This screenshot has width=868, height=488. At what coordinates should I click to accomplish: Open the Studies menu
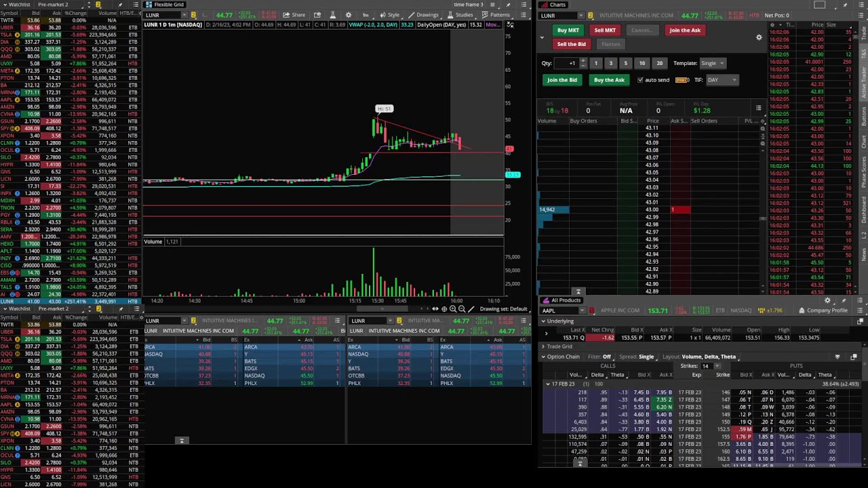point(460,15)
